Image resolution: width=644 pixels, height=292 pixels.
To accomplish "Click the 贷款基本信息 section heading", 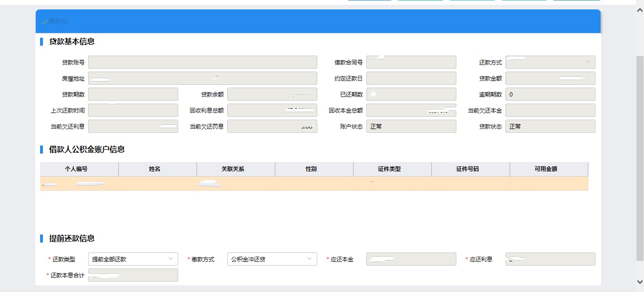I will pyautogui.click(x=72, y=41).
